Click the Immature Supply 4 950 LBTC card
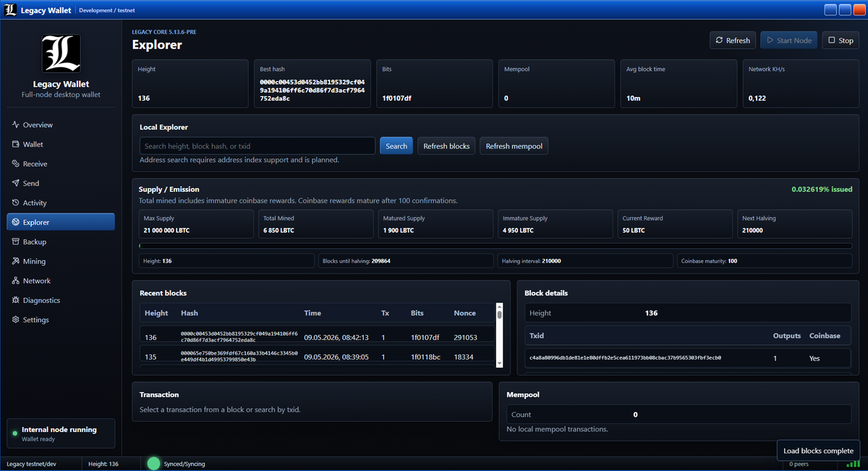Image resolution: width=868 pixels, height=471 pixels. tap(557, 224)
